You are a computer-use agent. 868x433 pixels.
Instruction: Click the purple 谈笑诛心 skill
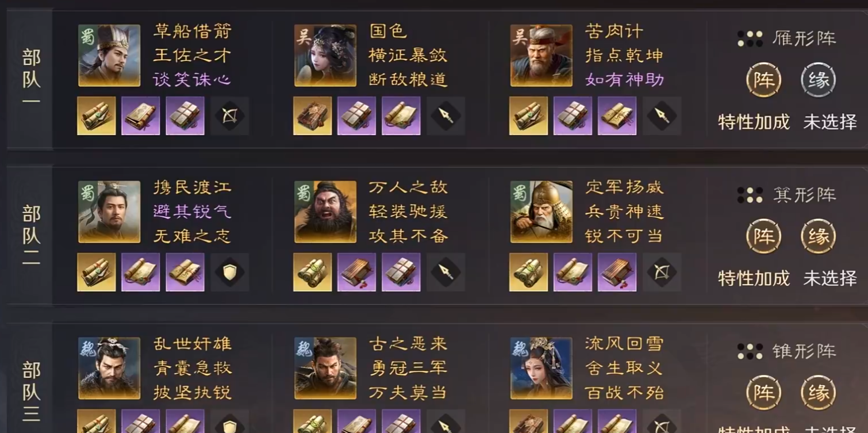(x=193, y=79)
